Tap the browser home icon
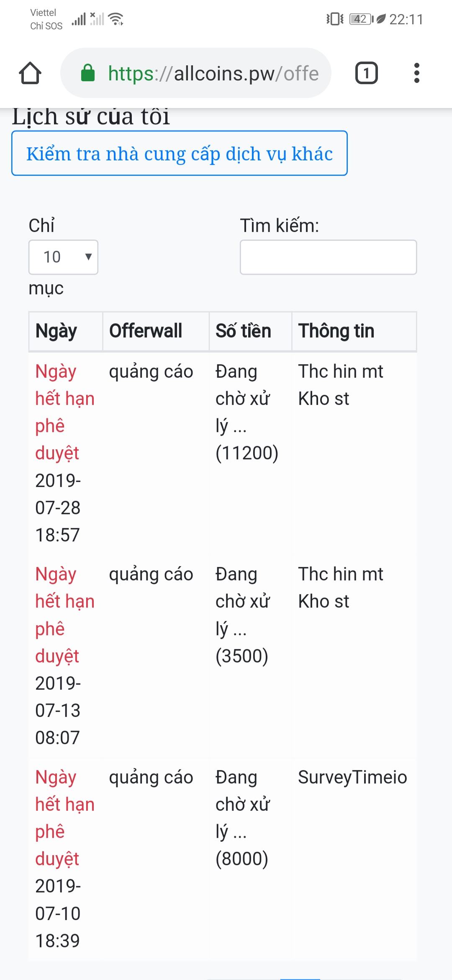Image resolution: width=452 pixels, height=980 pixels. 30,73
